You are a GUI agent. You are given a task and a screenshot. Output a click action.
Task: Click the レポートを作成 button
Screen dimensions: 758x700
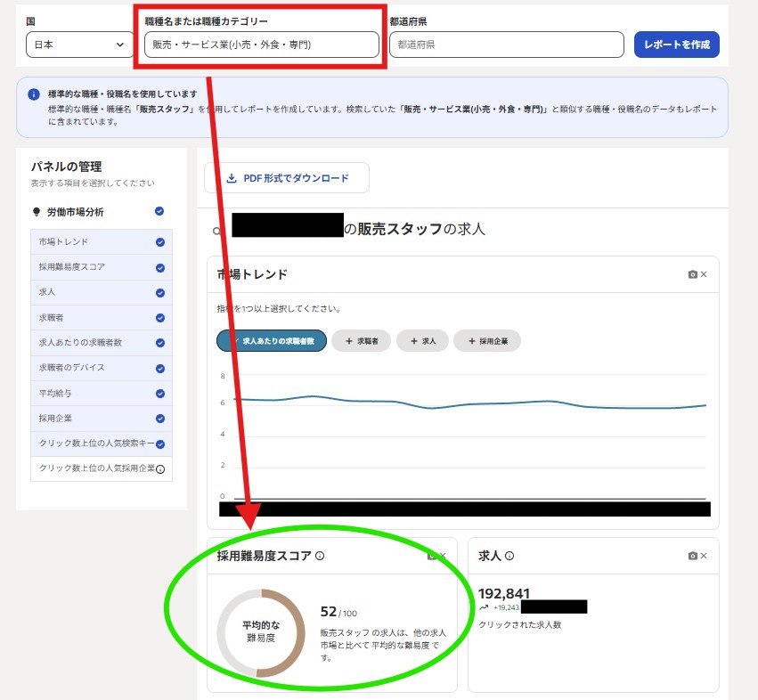coord(676,45)
